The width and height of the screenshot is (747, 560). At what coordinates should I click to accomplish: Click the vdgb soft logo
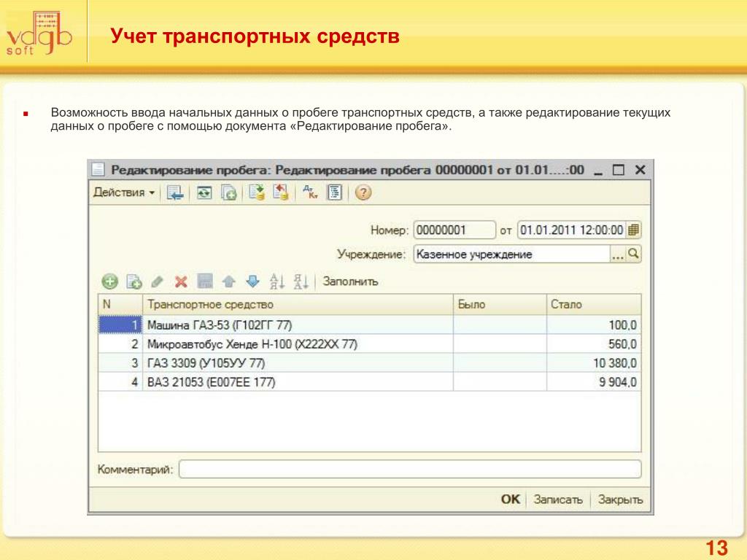click(39, 34)
